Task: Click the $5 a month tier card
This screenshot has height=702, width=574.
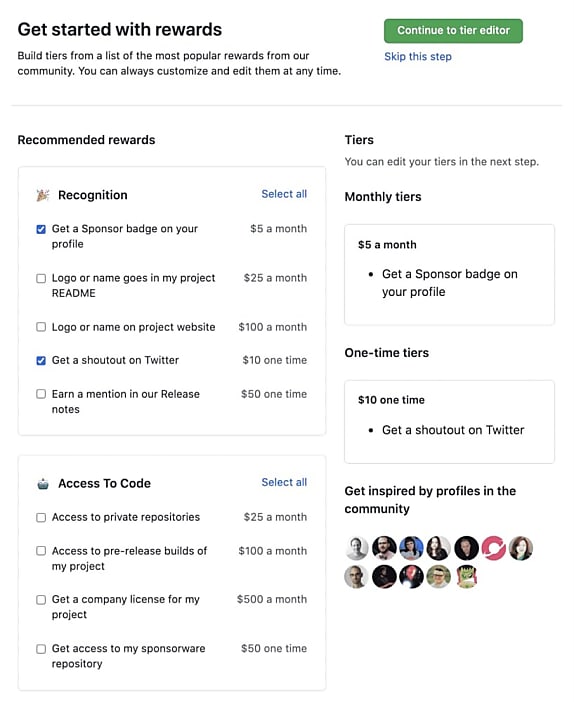Action: pos(450,274)
